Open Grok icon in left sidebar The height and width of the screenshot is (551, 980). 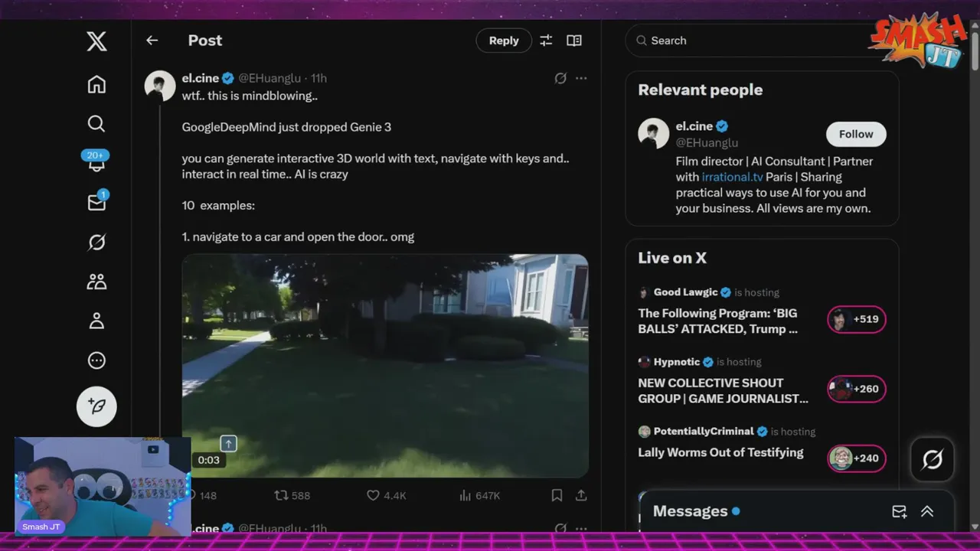[x=96, y=243]
